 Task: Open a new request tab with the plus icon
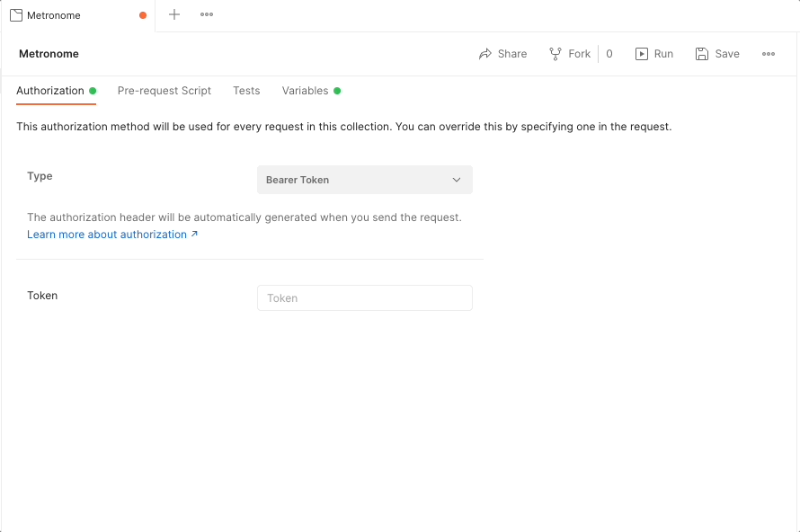coord(173,14)
